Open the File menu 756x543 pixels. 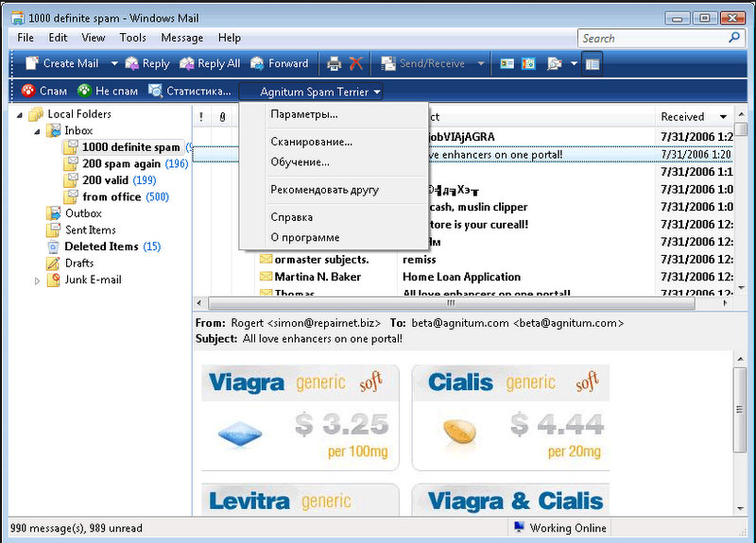click(x=26, y=38)
